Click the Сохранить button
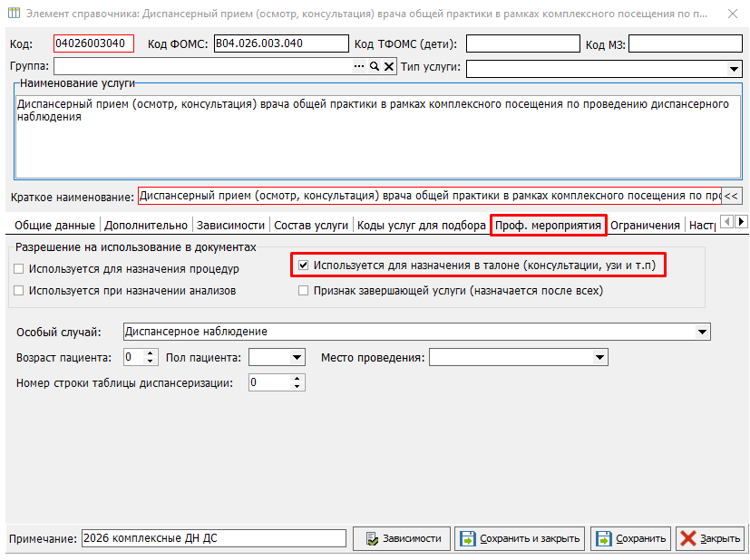 631,538
